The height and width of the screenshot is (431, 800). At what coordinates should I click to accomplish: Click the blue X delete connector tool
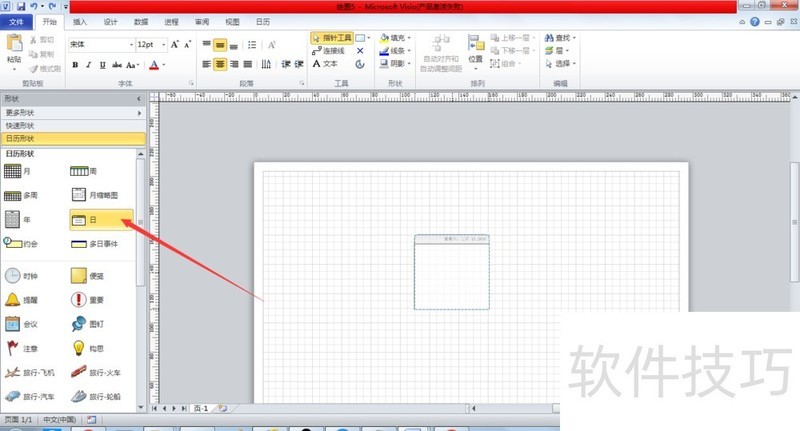360,50
